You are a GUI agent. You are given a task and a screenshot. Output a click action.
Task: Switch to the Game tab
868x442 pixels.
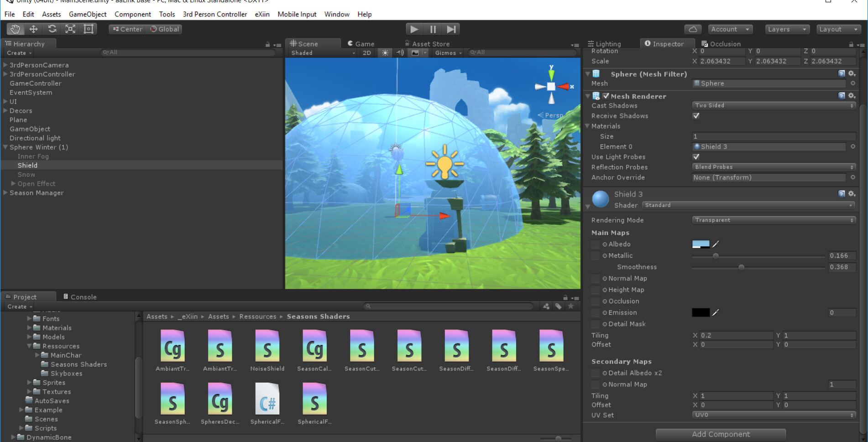pyautogui.click(x=360, y=43)
